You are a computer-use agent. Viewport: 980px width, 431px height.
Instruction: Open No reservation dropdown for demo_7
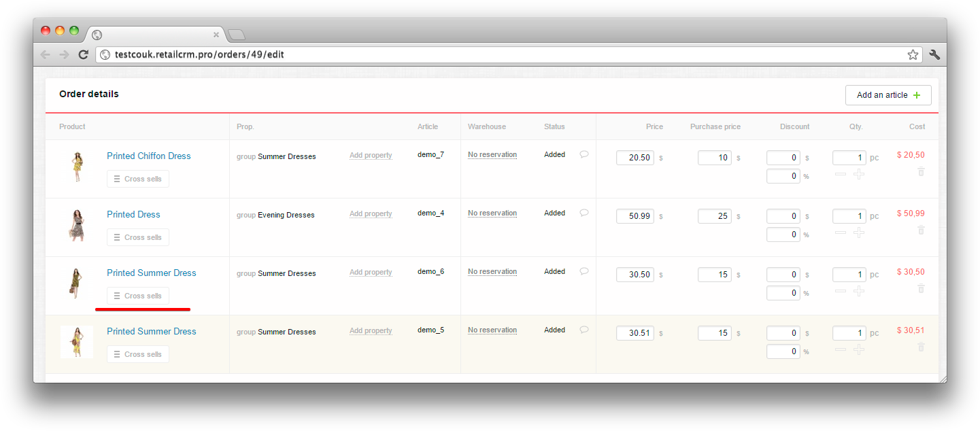click(492, 155)
